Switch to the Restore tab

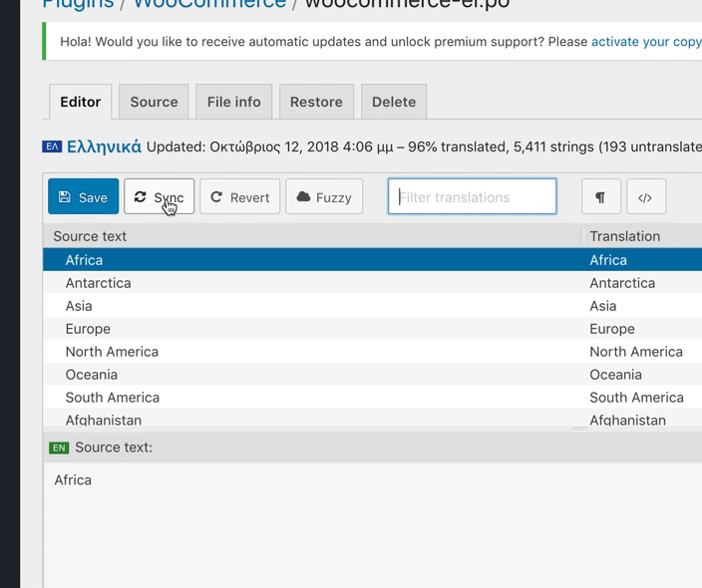pos(316,102)
